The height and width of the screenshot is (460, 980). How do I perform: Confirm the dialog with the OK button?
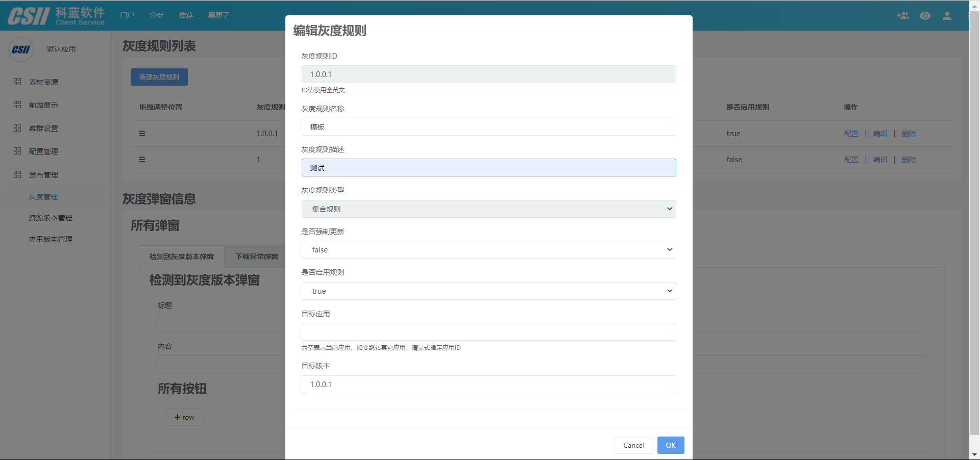(x=671, y=445)
